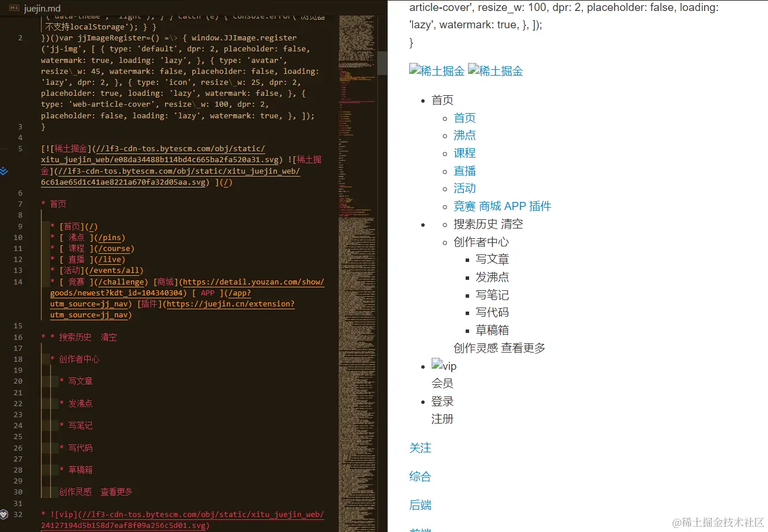Click the second broken 稀土掘金 logo image in preview
768x532 pixels.
tap(496, 71)
